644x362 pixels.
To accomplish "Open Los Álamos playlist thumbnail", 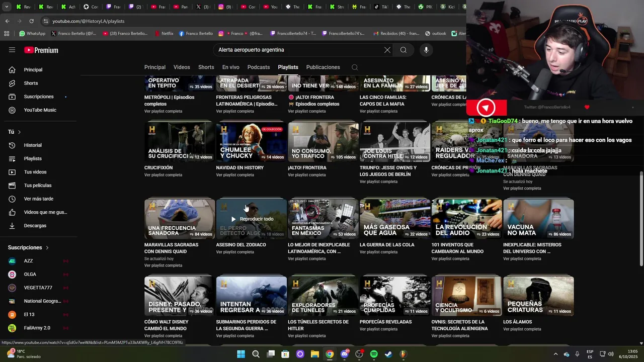I will pos(538,296).
